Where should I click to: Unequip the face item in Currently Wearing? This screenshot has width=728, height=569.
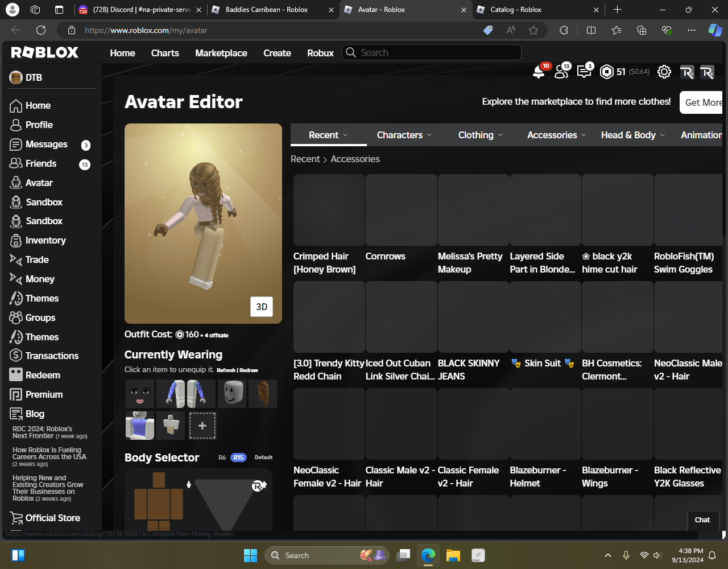(140, 394)
